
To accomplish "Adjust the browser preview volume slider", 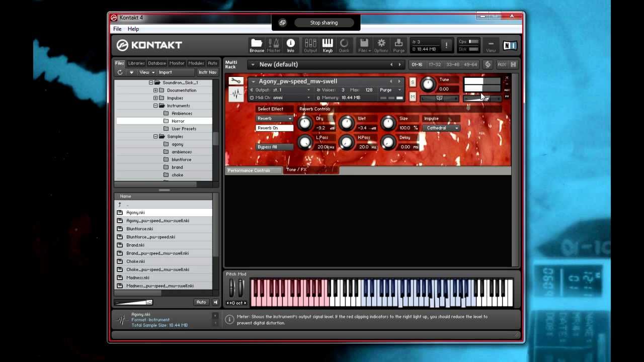I will pyautogui.click(x=133, y=302).
